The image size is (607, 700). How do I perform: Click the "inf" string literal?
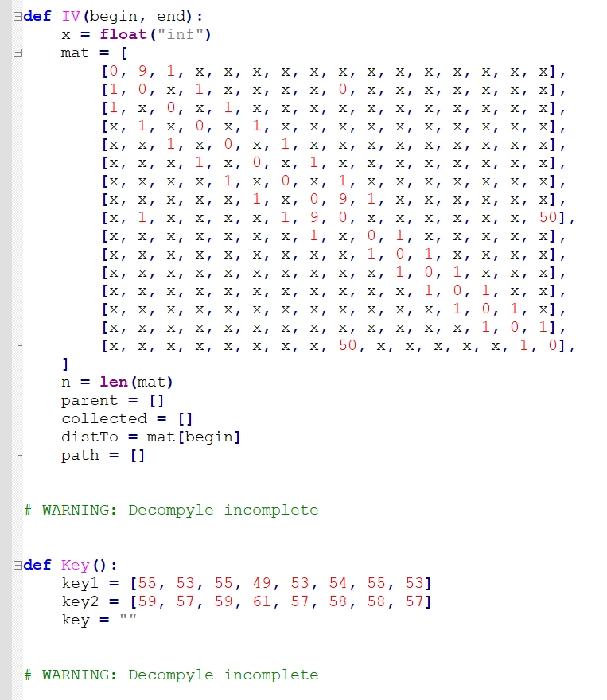(181, 34)
